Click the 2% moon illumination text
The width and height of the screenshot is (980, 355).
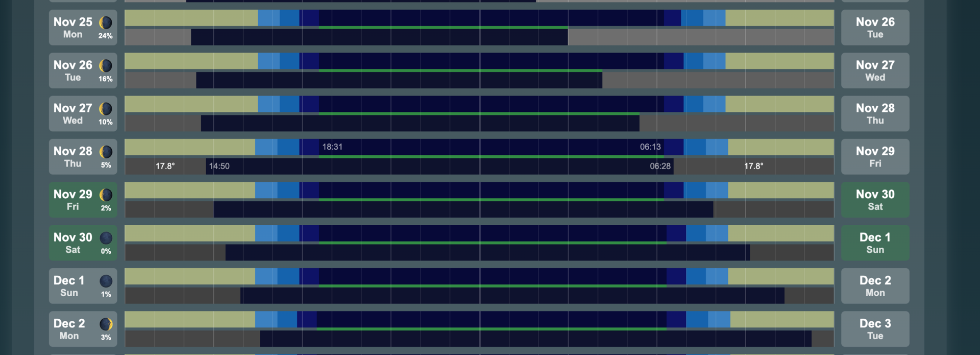point(106,208)
